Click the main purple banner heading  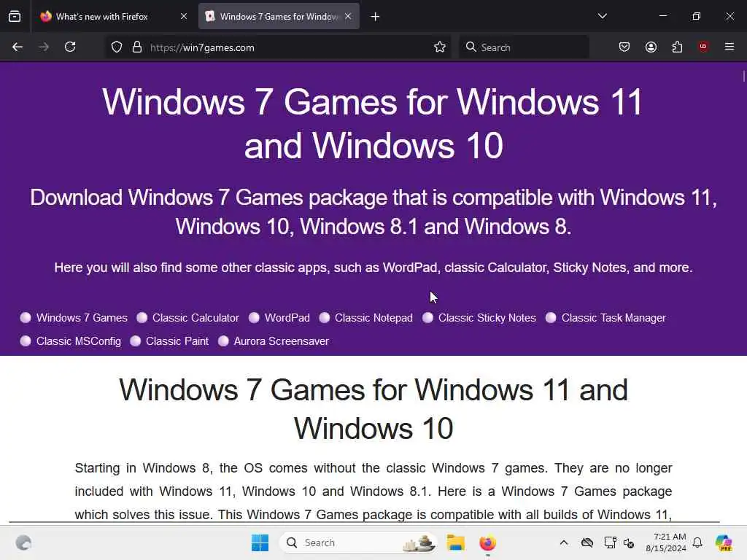pyautogui.click(x=373, y=123)
